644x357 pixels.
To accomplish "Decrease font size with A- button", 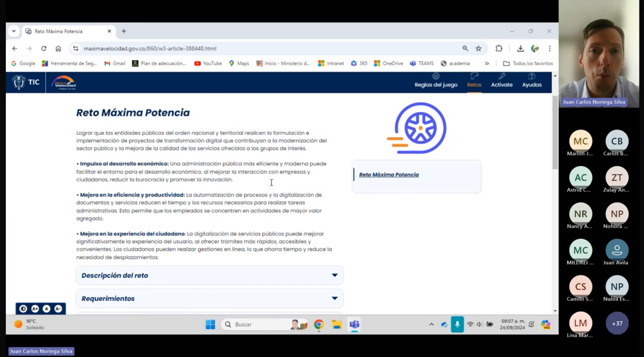I will 58,309.
